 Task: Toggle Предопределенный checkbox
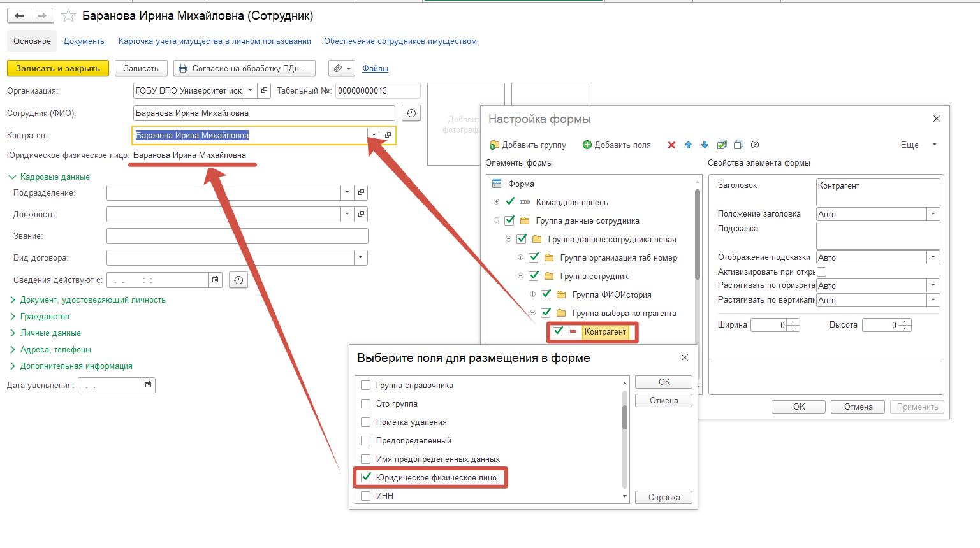coord(366,440)
